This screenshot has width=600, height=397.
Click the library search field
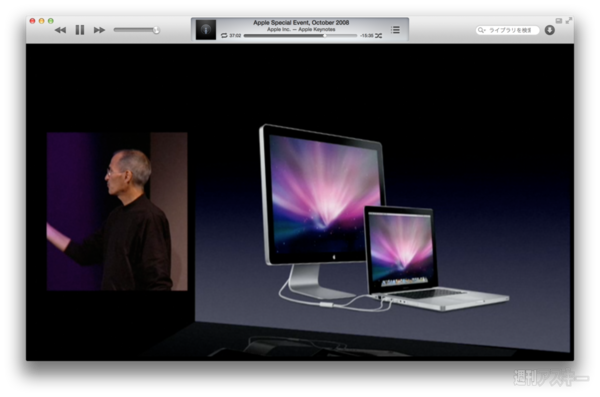(507, 30)
